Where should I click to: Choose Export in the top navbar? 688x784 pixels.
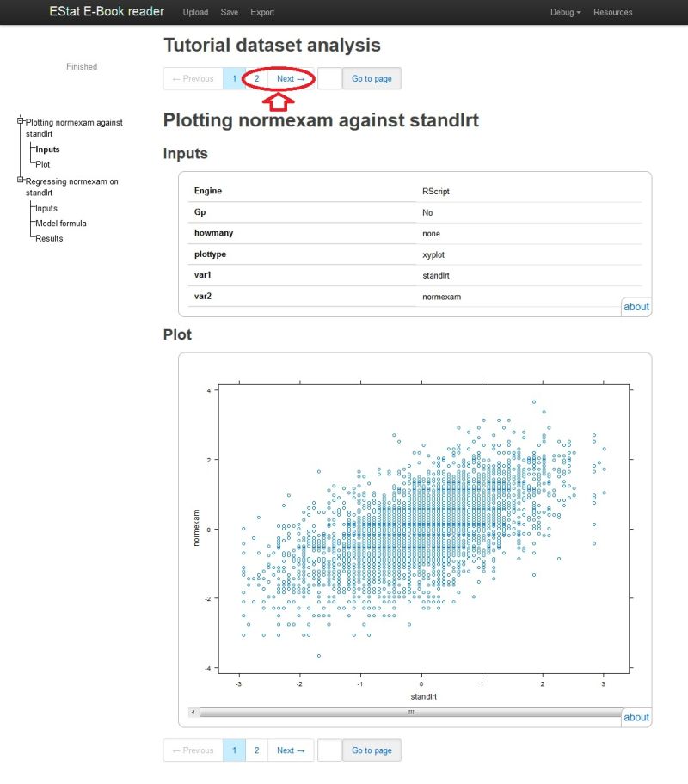tap(262, 12)
